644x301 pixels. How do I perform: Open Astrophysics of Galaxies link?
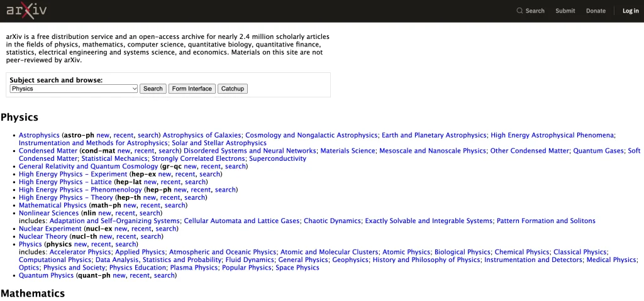(x=202, y=135)
